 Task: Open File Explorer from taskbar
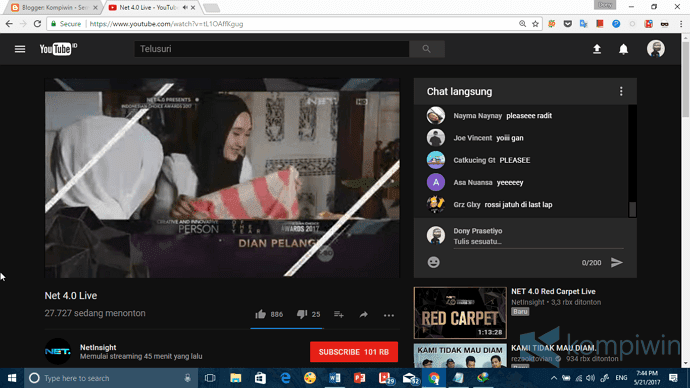(235, 378)
